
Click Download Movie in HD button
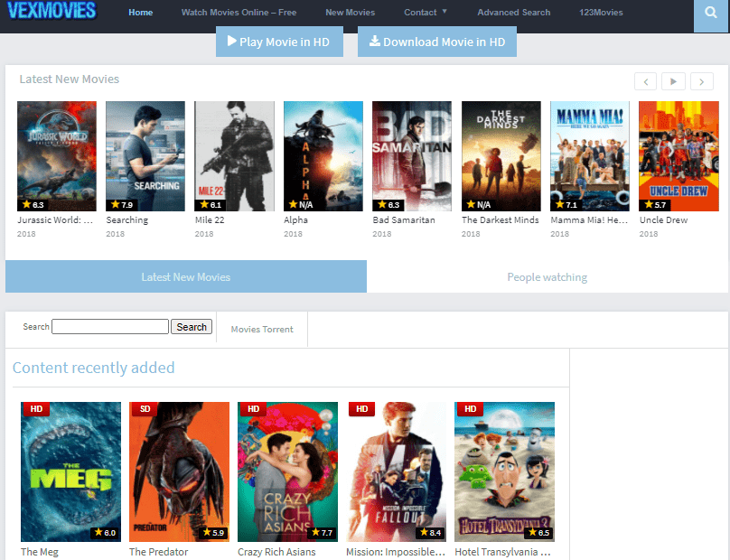pos(437,42)
